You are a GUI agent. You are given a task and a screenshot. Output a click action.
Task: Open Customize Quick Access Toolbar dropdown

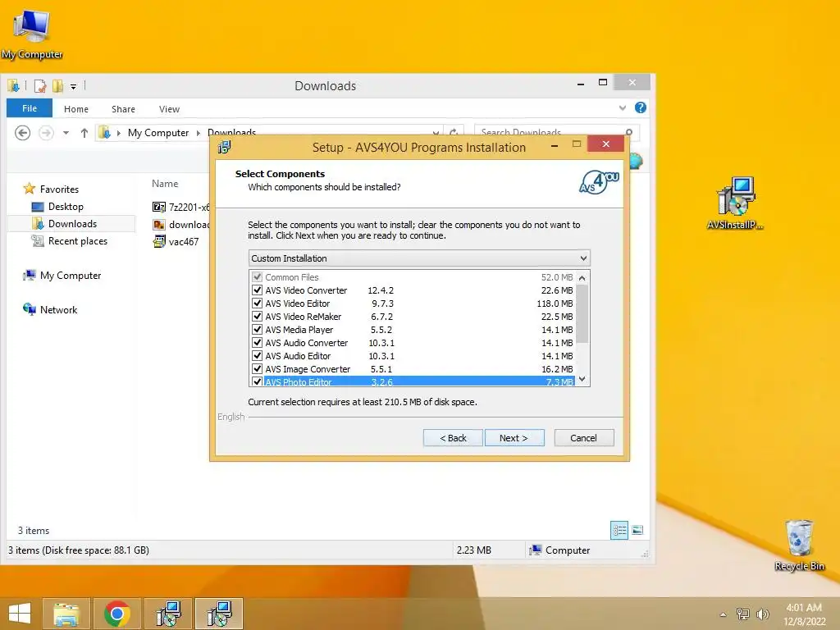[x=73, y=86]
